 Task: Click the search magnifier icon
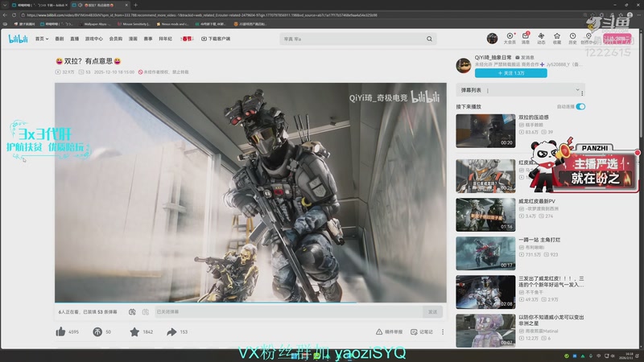pos(429,39)
